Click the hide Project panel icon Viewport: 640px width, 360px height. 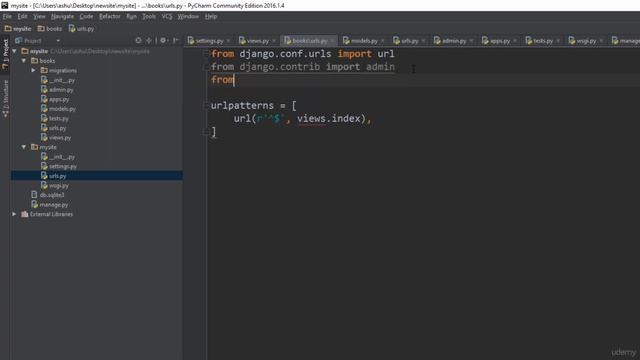click(x=176, y=40)
